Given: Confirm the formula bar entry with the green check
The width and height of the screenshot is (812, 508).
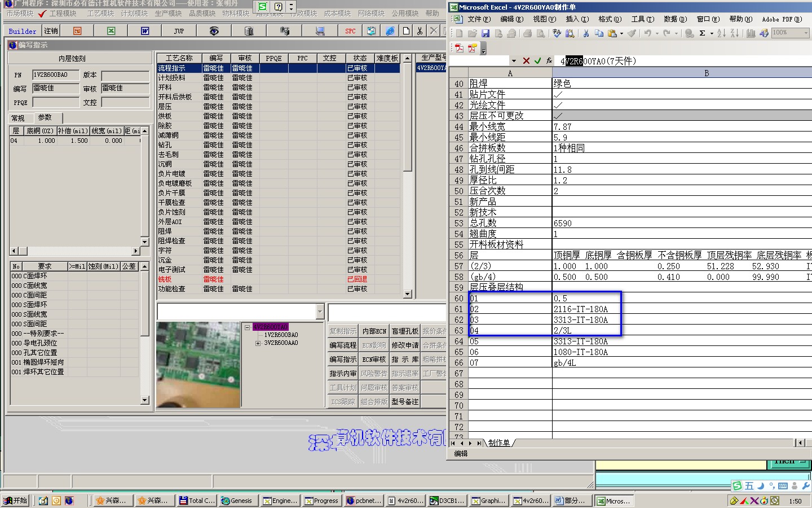Looking at the screenshot, I should [x=537, y=60].
